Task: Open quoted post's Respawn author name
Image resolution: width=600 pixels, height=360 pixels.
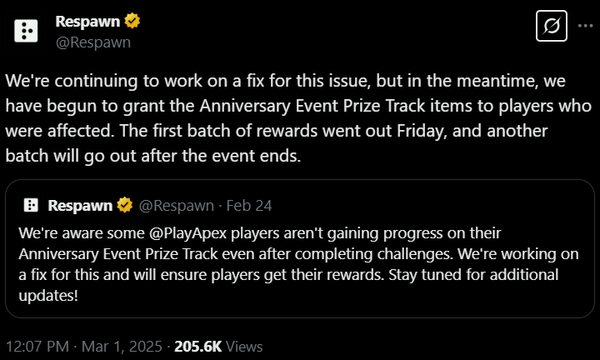Action: [x=80, y=205]
